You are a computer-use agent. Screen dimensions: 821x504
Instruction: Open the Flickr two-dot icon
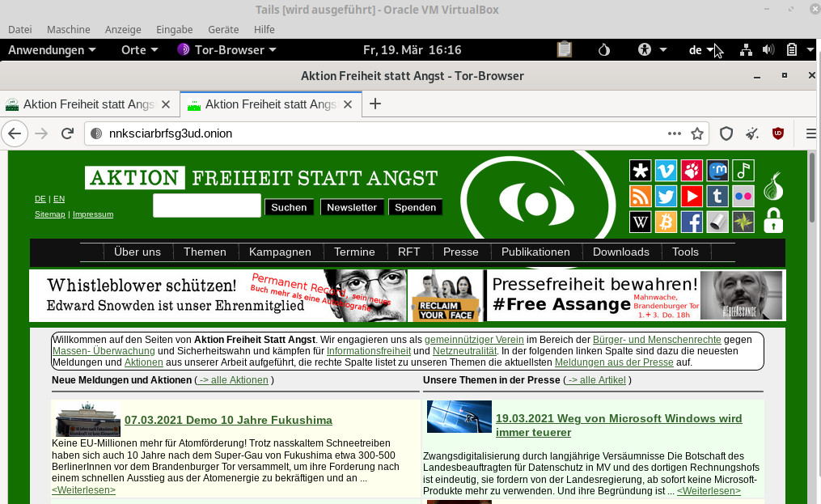click(743, 197)
